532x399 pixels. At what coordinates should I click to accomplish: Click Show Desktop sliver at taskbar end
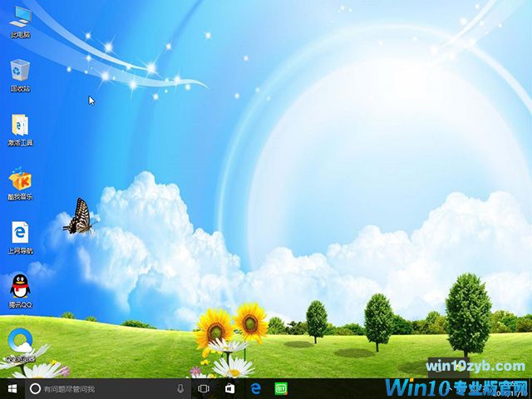(530, 388)
